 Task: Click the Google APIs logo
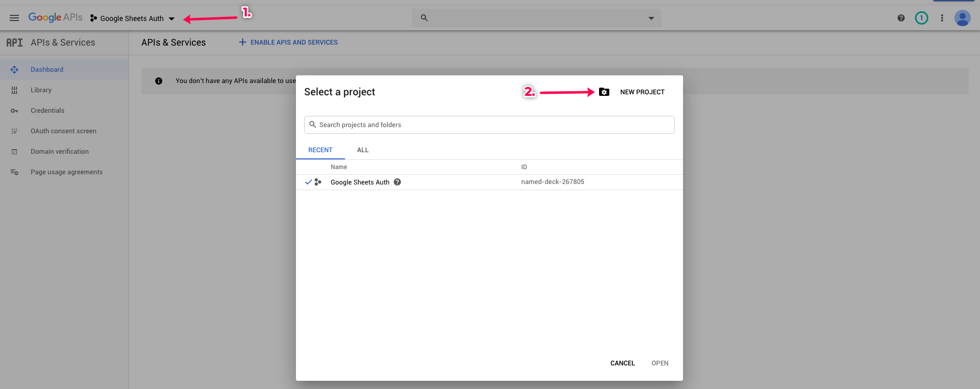tap(55, 17)
